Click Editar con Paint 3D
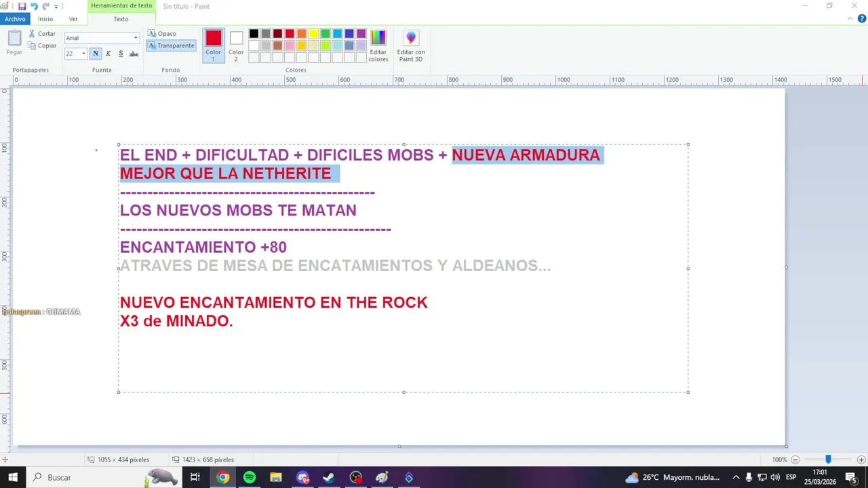 click(x=411, y=45)
